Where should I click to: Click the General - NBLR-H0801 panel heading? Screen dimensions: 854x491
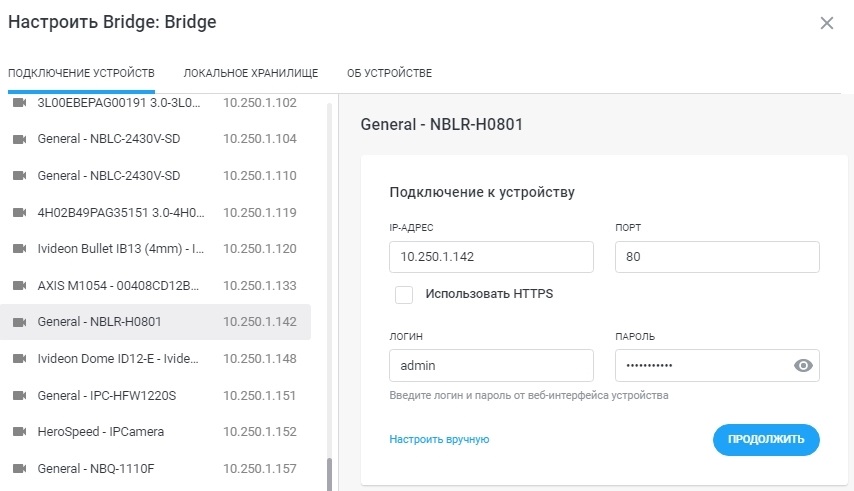(x=442, y=124)
